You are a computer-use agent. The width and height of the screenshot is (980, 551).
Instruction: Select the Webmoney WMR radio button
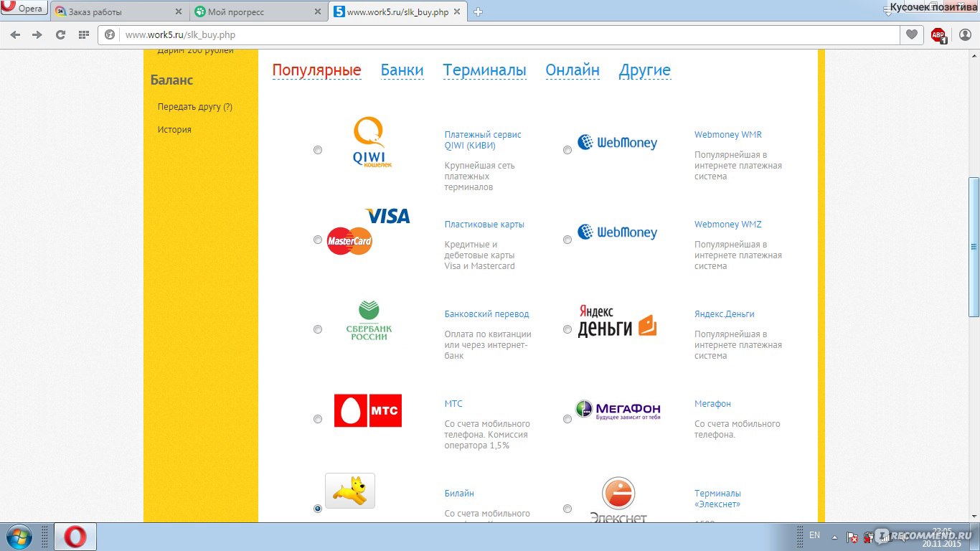coord(567,150)
